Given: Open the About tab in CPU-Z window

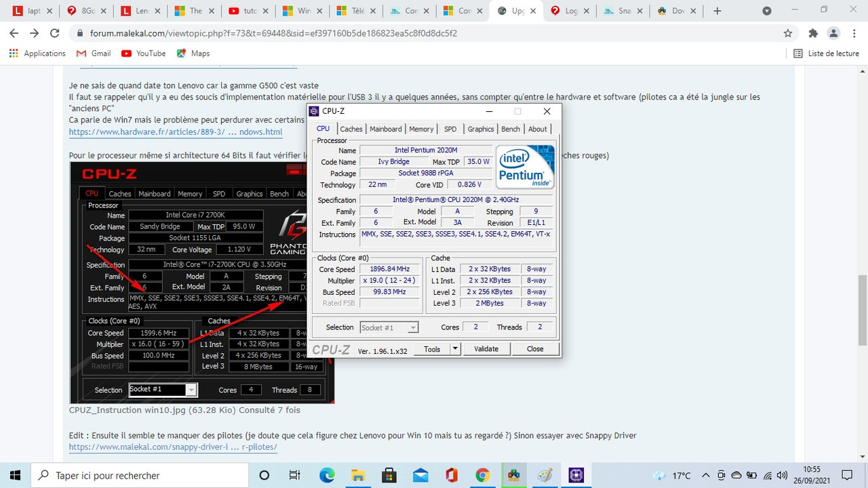Looking at the screenshot, I should click(x=538, y=129).
